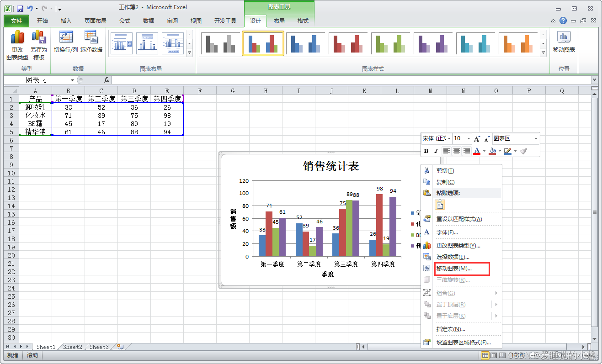Select the third chart layout thumbnail
This screenshot has width=602, height=364.
point(173,44)
